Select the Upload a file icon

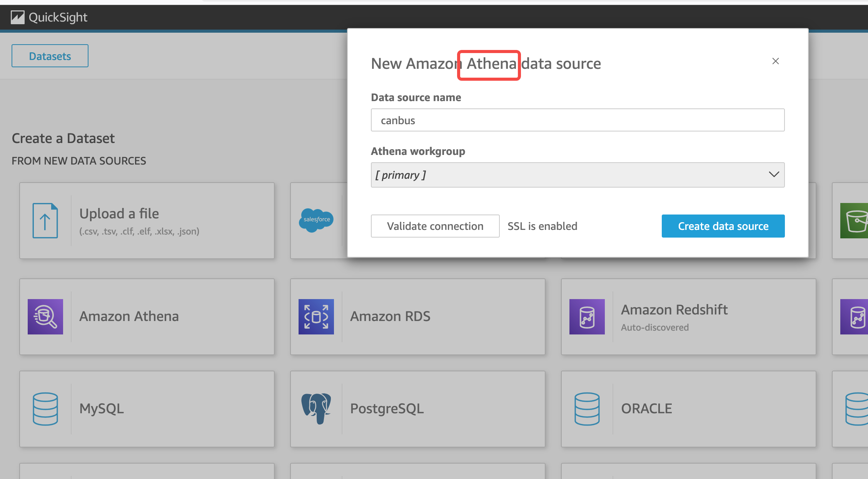tap(45, 221)
